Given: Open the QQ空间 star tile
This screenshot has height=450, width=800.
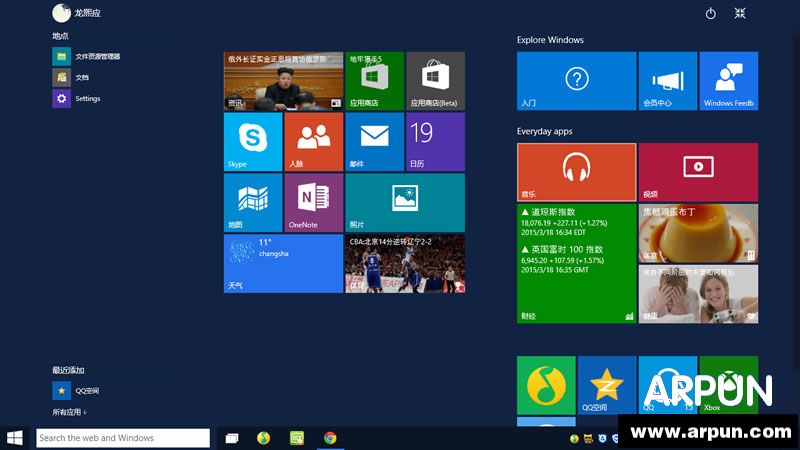Looking at the screenshot, I should 607,385.
